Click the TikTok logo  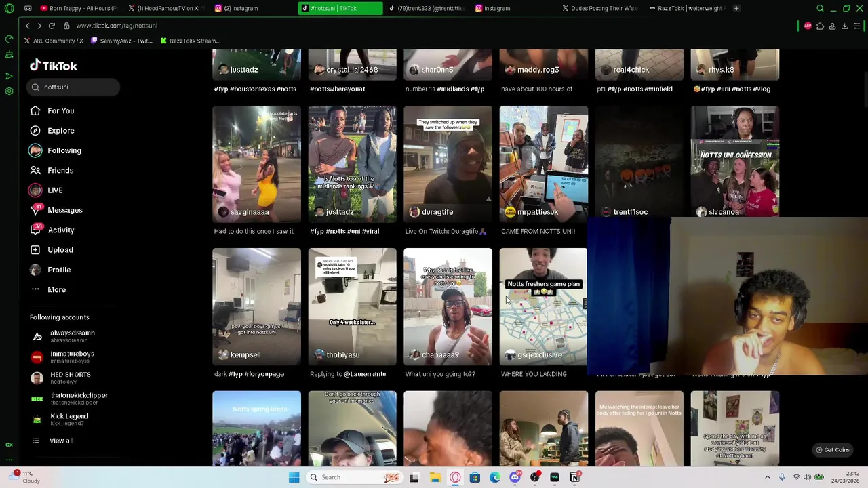click(x=54, y=66)
